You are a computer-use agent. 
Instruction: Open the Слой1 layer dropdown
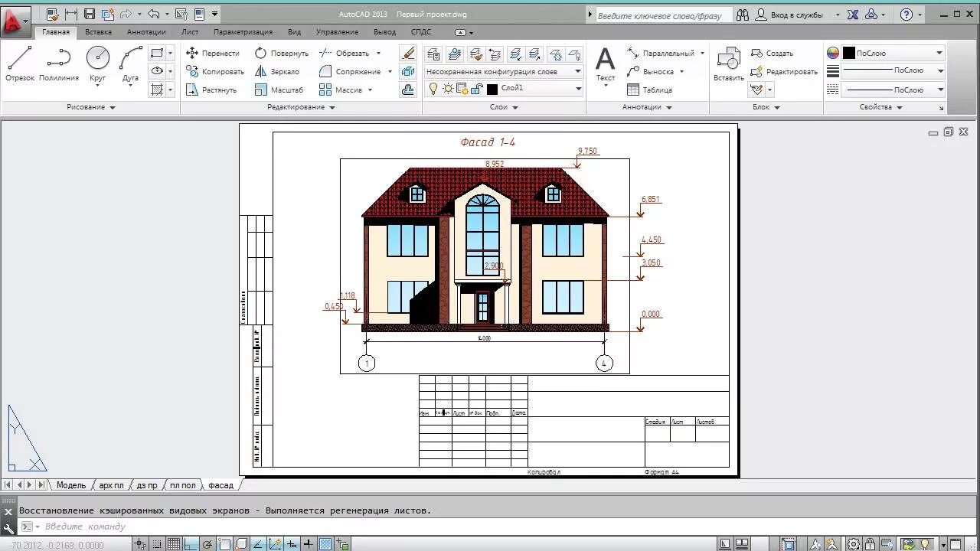click(x=578, y=89)
